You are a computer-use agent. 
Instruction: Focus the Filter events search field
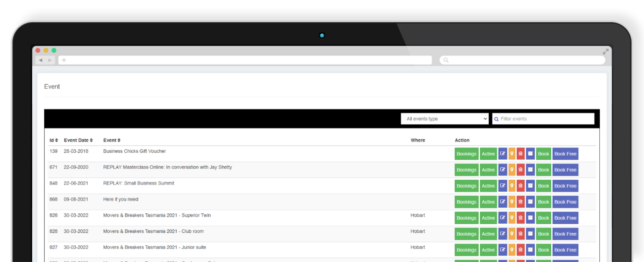[543, 119]
